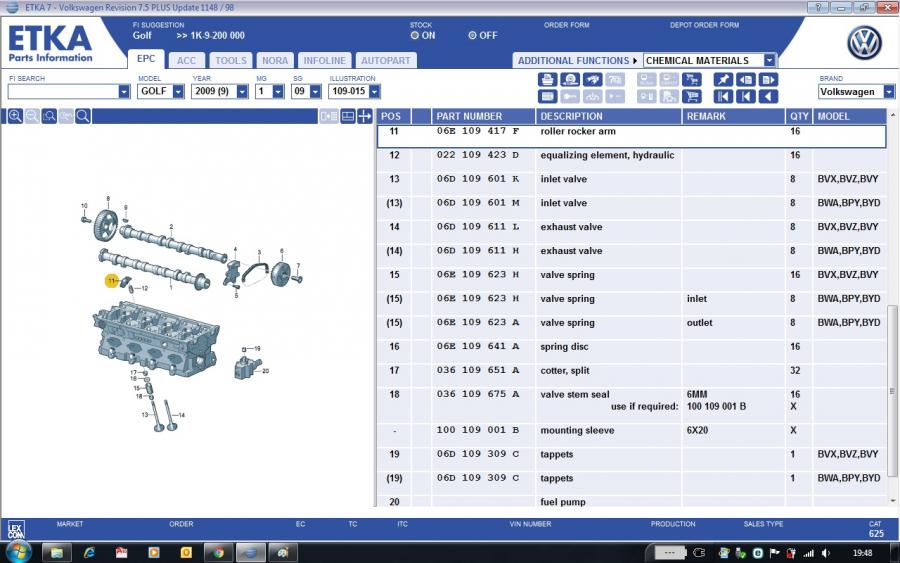This screenshot has height=563, width=900.
Task: Jump to the first illustration
Action: point(723,97)
